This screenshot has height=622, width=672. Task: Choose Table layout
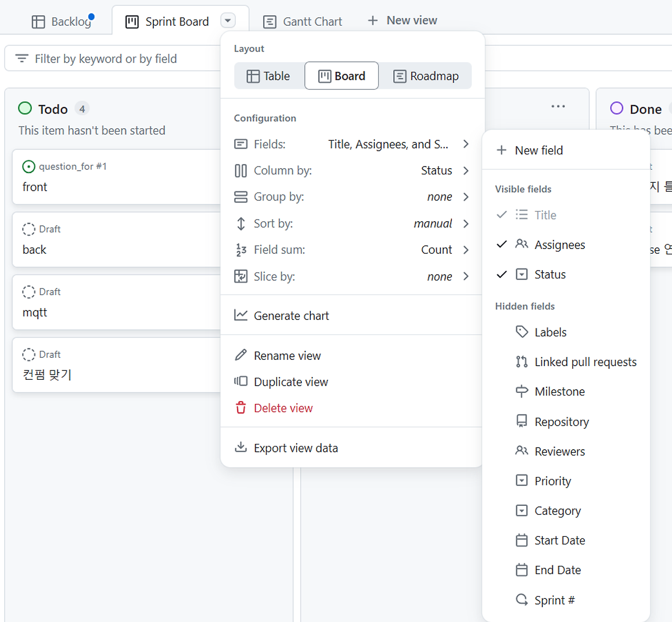[x=269, y=76]
